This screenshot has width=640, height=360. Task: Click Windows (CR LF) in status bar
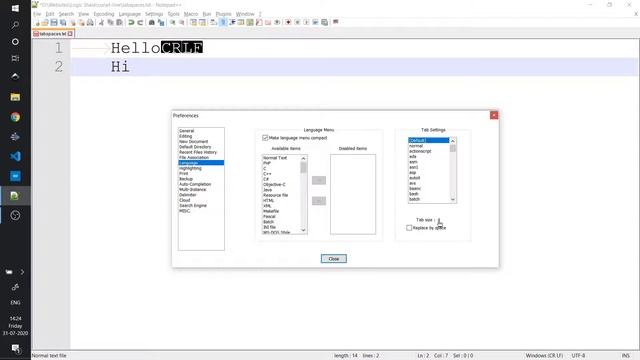click(544, 356)
